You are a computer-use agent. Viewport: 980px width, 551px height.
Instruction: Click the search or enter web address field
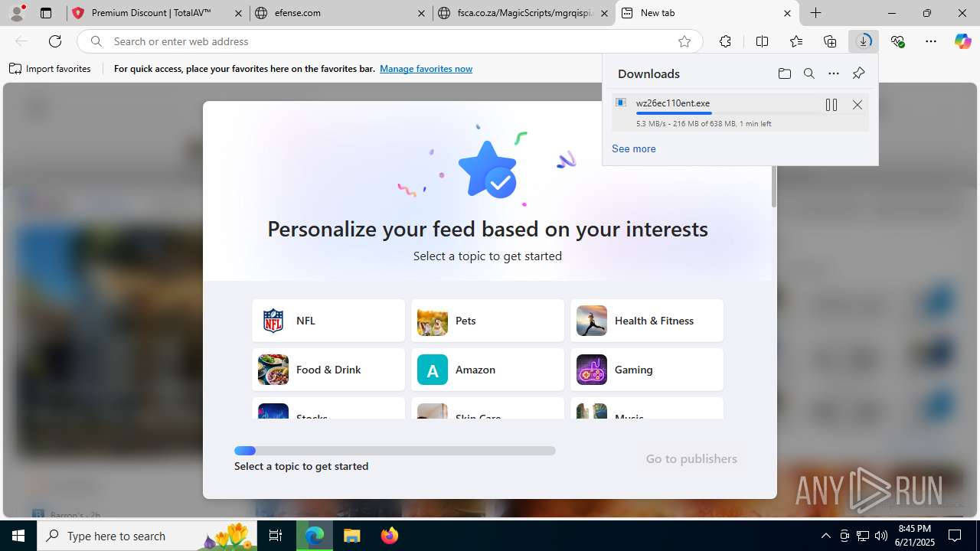390,41
